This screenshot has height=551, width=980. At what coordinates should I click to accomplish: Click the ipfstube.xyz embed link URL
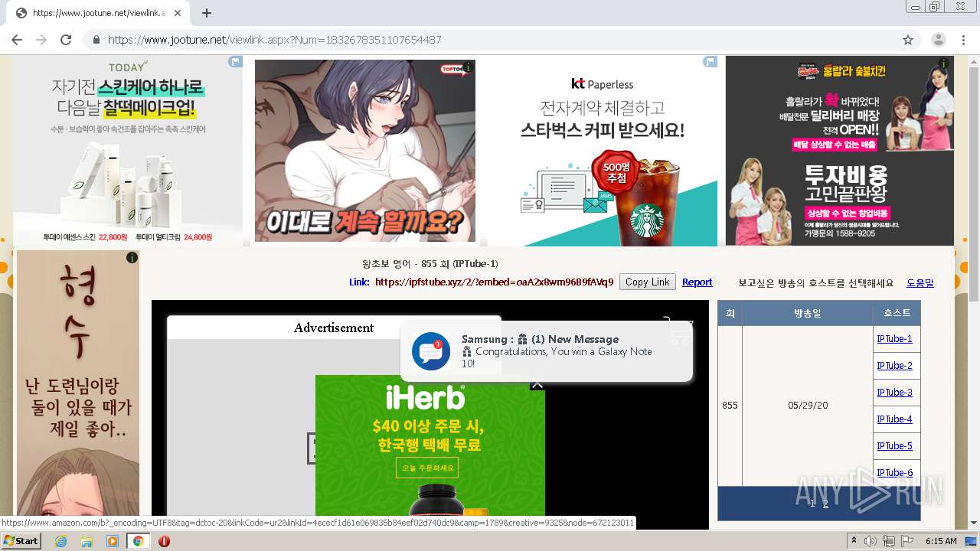pyautogui.click(x=494, y=282)
